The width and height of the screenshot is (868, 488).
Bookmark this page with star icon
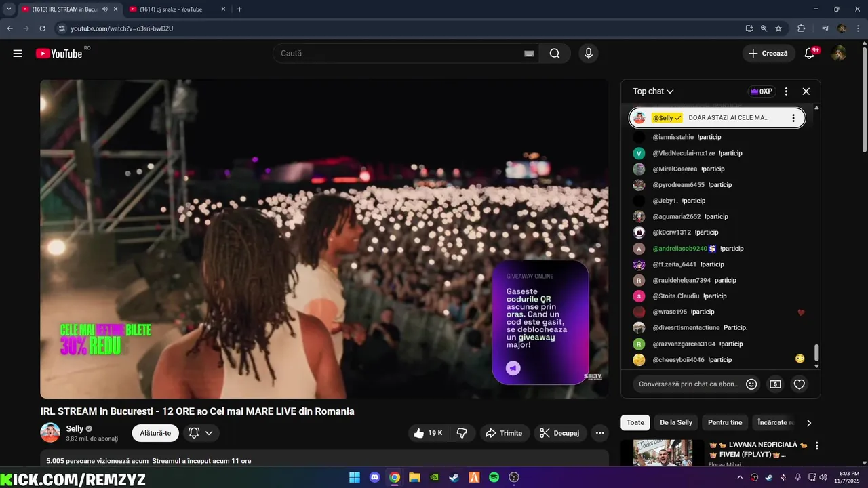point(778,28)
